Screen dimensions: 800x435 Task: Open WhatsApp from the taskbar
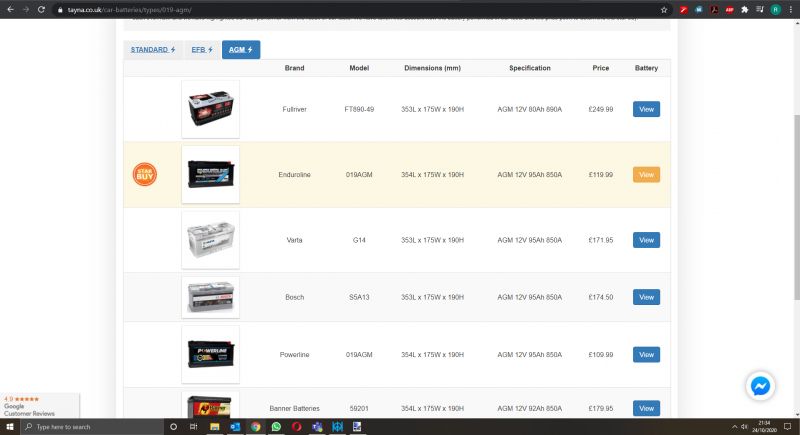[x=276, y=427]
